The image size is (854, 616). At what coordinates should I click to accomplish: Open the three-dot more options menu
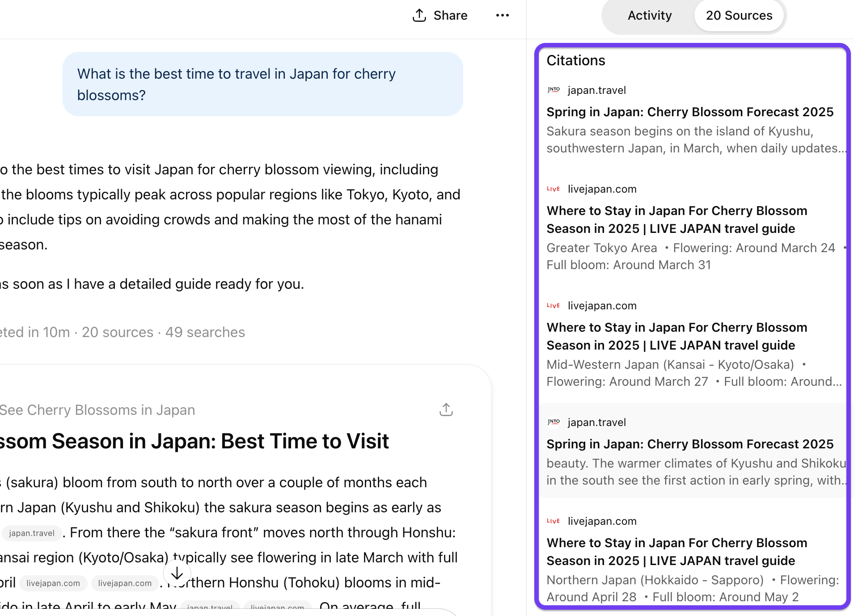coord(502,15)
